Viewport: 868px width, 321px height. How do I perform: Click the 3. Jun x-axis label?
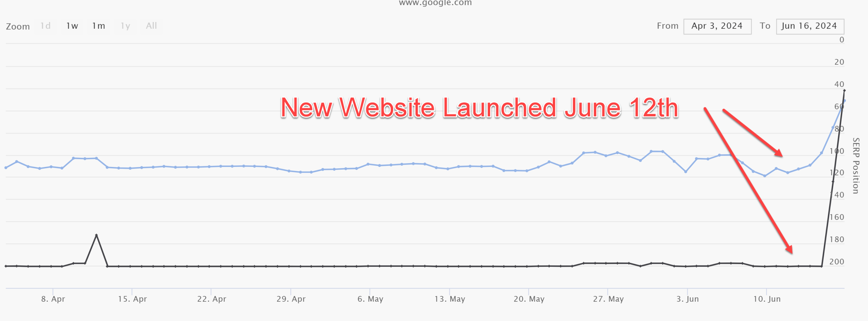pos(688,299)
